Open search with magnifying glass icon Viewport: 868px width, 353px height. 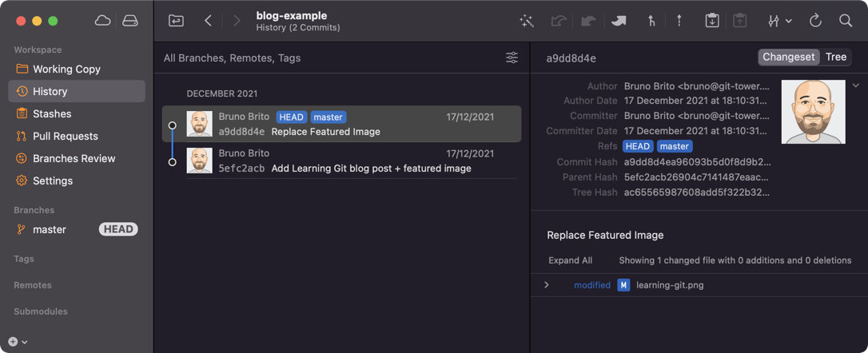point(846,22)
